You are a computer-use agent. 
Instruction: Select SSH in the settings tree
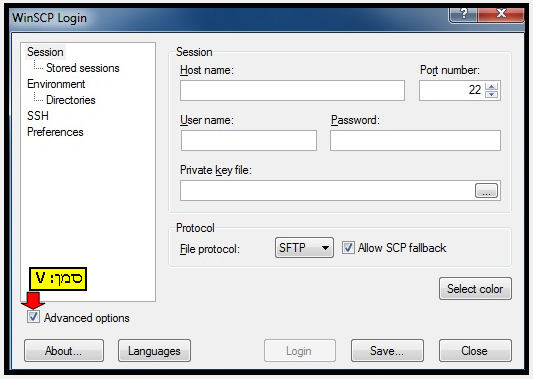[x=38, y=116]
